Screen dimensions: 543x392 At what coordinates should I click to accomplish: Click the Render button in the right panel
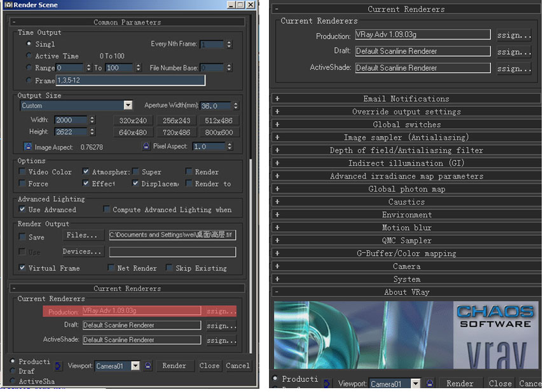(x=460, y=383)
